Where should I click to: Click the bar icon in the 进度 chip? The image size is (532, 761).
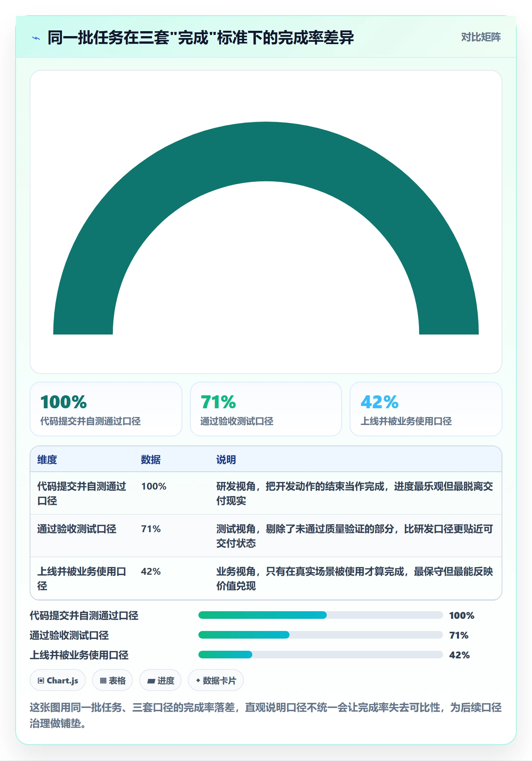click(x=151, y=681)
